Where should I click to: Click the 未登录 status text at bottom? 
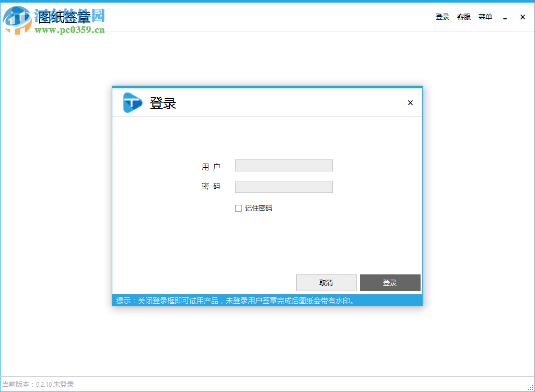point(63,384)
